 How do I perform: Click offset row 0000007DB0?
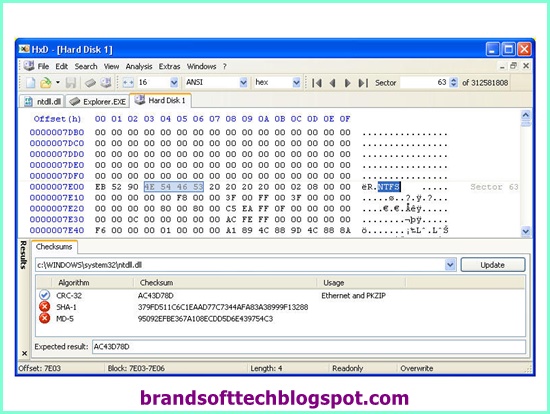[57, 132]
